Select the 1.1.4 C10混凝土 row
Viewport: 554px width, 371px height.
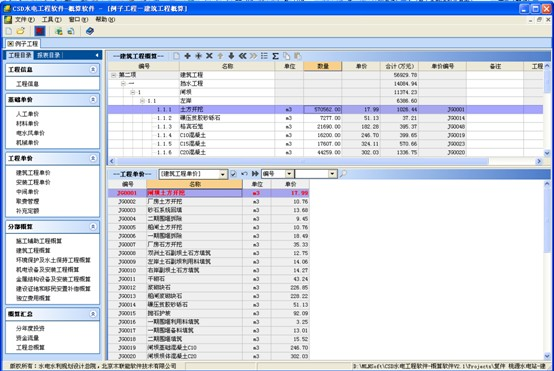325,135
